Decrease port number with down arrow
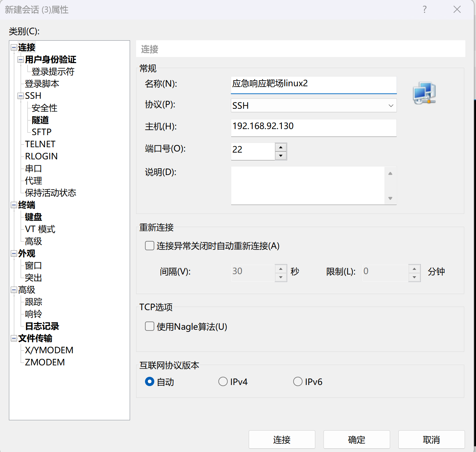Image resolution: width=476 pixels, height=452 pixels. tap(281, 156)
